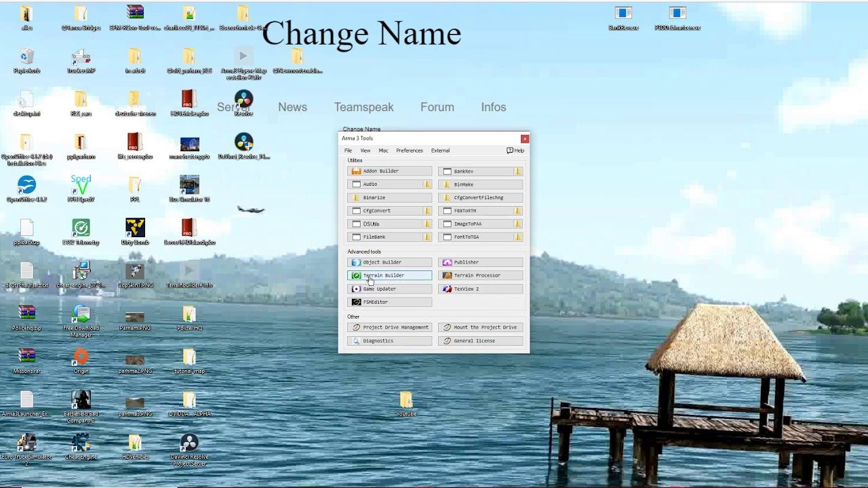Open the folder icon beside FontToTGA

(518, 237)
